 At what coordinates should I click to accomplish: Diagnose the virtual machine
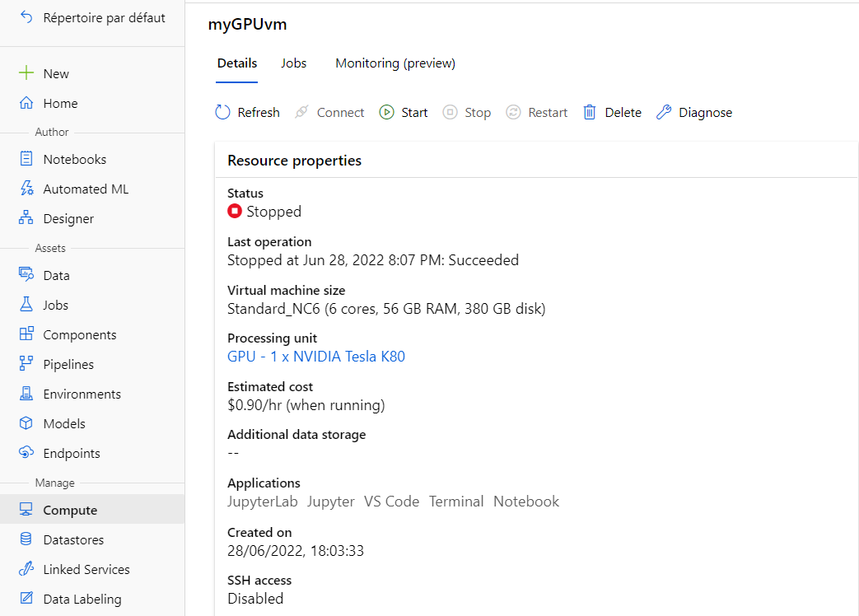(x=694, y=112)
